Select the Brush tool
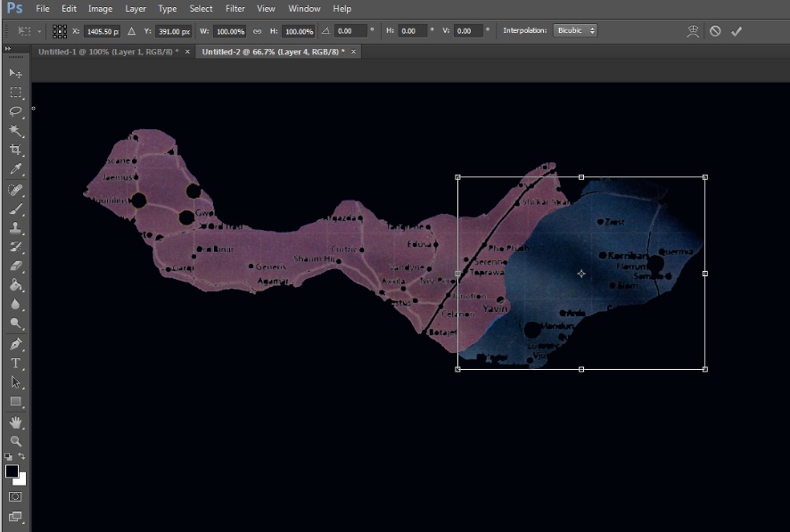The height and width of the screenshot is (532, 790). click(15, 208)
